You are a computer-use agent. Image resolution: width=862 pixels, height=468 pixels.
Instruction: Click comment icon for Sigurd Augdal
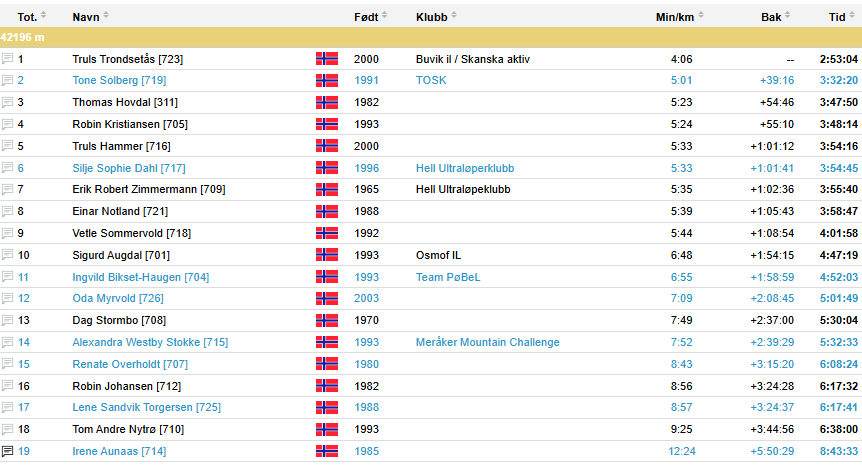tap(8, 255)
